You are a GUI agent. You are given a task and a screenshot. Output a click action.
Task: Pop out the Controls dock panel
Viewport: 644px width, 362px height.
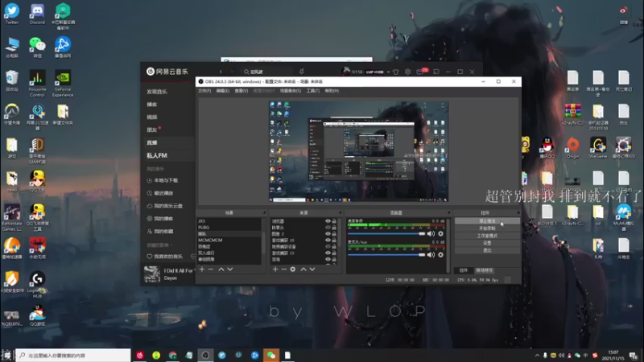coord(518,212)
